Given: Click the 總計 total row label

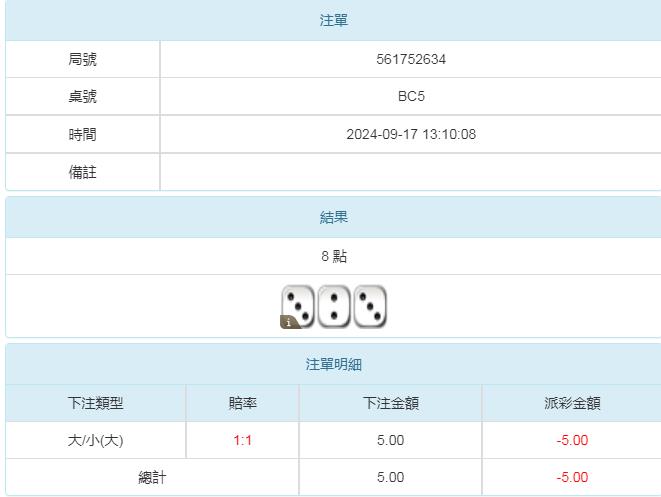Looking at the screenshot, I should 152,477.
